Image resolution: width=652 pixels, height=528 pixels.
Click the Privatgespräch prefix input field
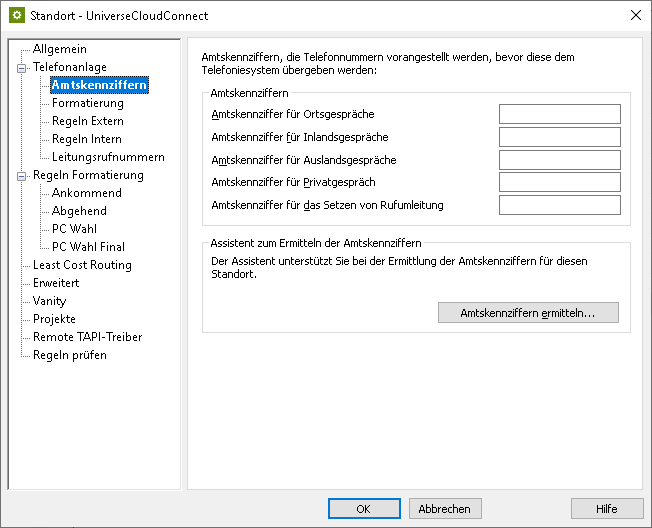point(559,182)
